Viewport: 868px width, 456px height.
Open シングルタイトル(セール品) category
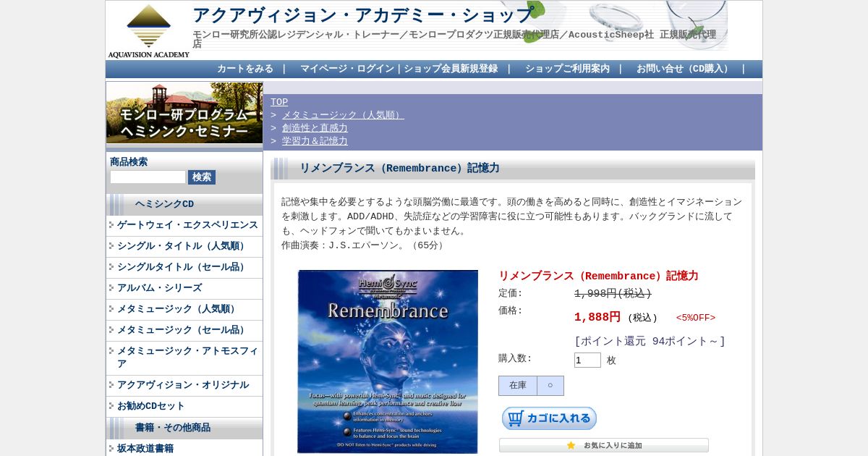point(183,267)
